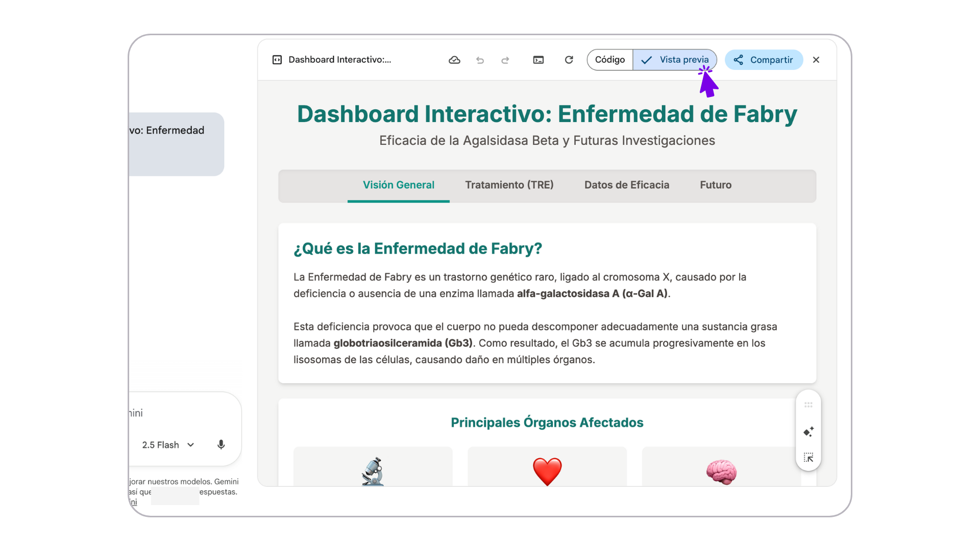This screenshot has height=551, width=980.
Task: Open the console panel icon
Action: click(538, 60)
